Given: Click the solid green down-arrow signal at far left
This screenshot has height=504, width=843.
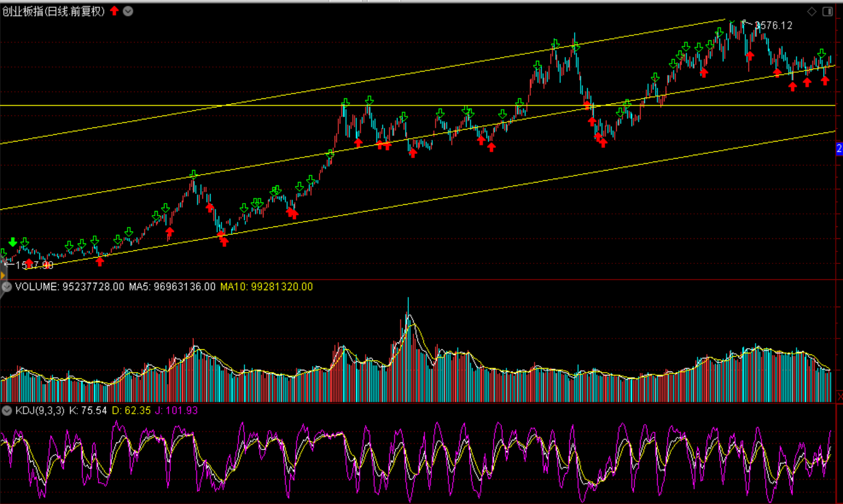Looking at the screenshot, I should coord(13,243).
